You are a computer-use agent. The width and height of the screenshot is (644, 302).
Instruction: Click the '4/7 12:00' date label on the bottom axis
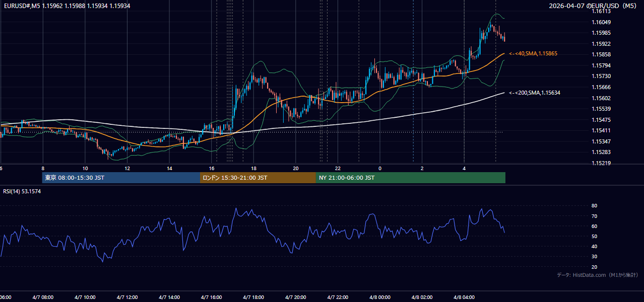[x=127, y=297]
